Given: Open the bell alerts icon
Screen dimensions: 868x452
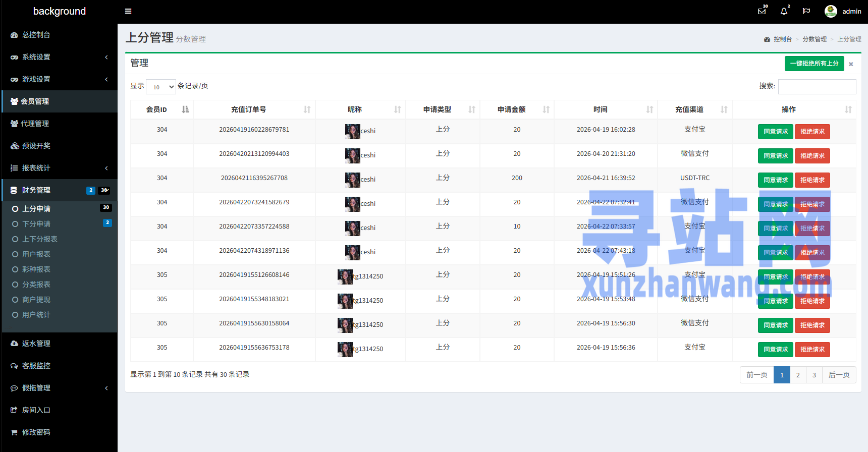Looking at the screenshot, I should 784,11.
